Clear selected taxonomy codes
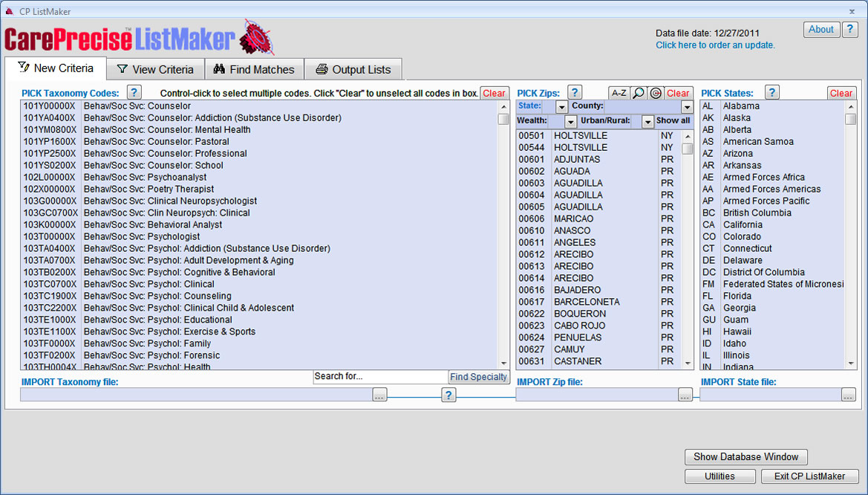The height and width of the screenshot is (495, 868). [x=494, y=93]
